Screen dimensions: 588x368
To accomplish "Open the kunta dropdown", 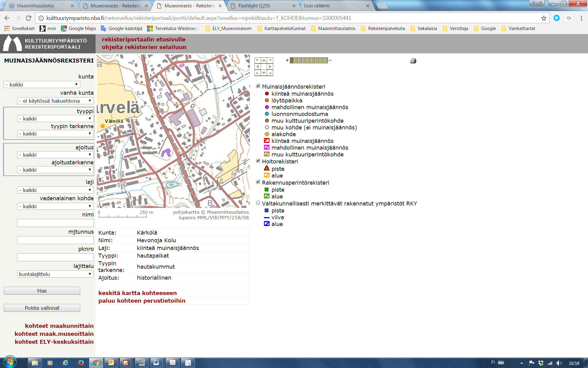I will [x=42, y=85].
